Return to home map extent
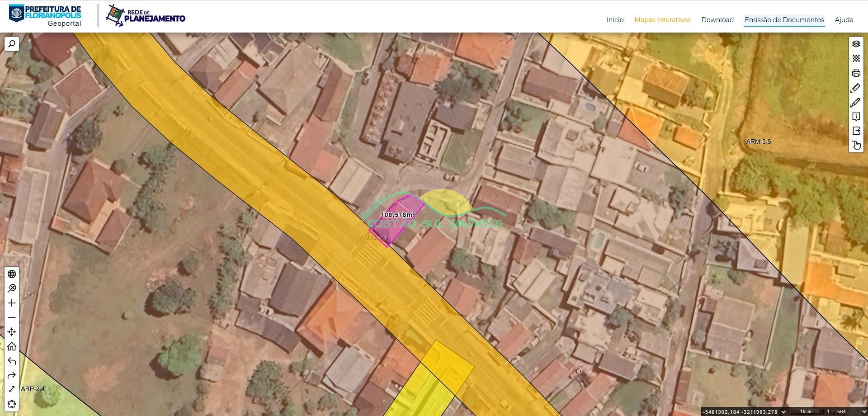Image resolution: width=868 pixels, height=416 pixels. coord(12,346)
